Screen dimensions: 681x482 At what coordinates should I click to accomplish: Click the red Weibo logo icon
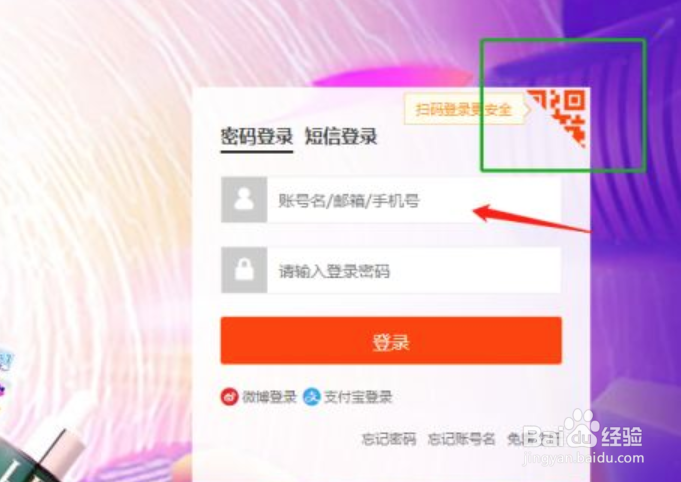pyautogui.click(x=229, y=396)
